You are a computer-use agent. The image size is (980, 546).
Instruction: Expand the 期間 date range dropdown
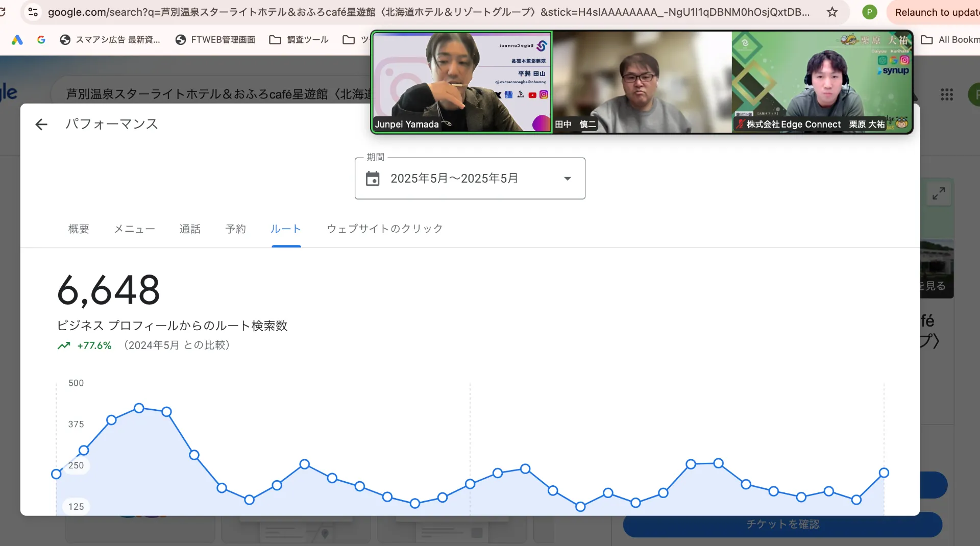tap(567, 179)
